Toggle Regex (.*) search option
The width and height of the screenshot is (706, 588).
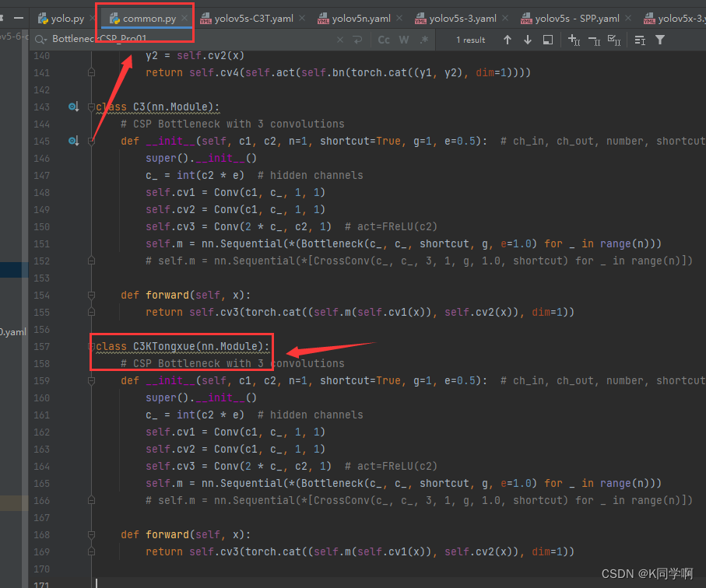click(x=424, y=40)
